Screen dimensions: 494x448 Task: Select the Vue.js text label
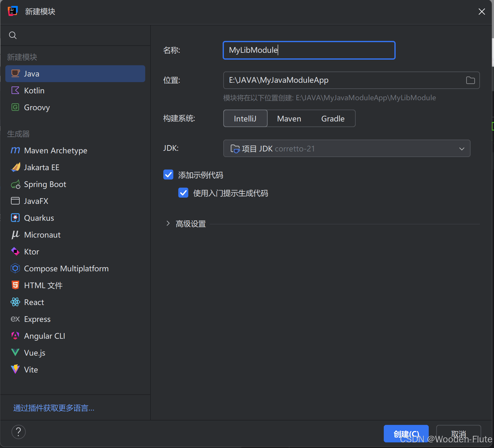pos(35,353)
